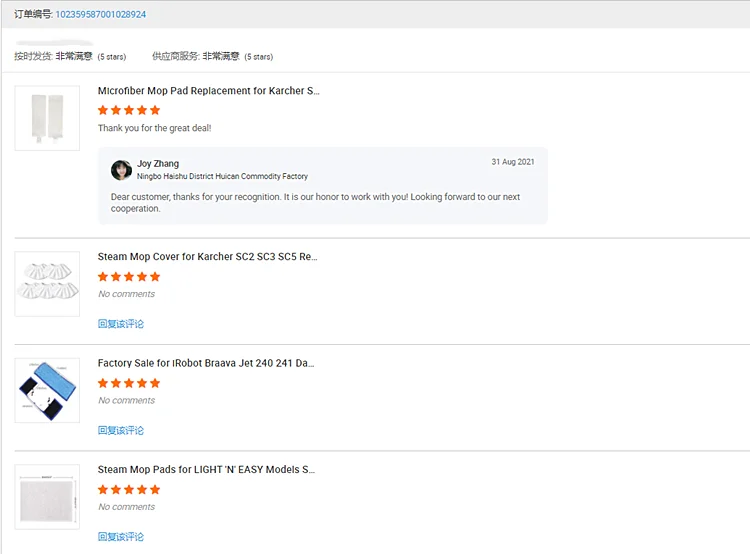
Task: Click 'No comments' under Steam Mop Cover
Action: [127, 294]
